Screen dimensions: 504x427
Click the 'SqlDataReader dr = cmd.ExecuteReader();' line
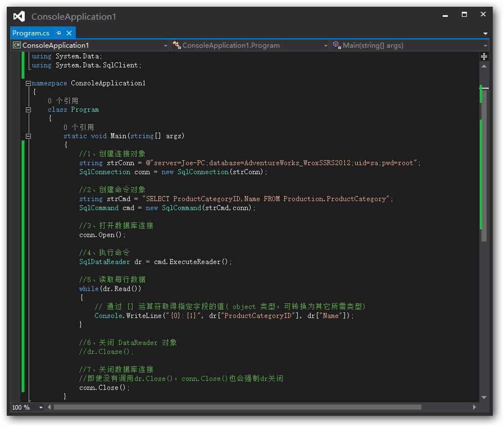click(x=156, y=262)
